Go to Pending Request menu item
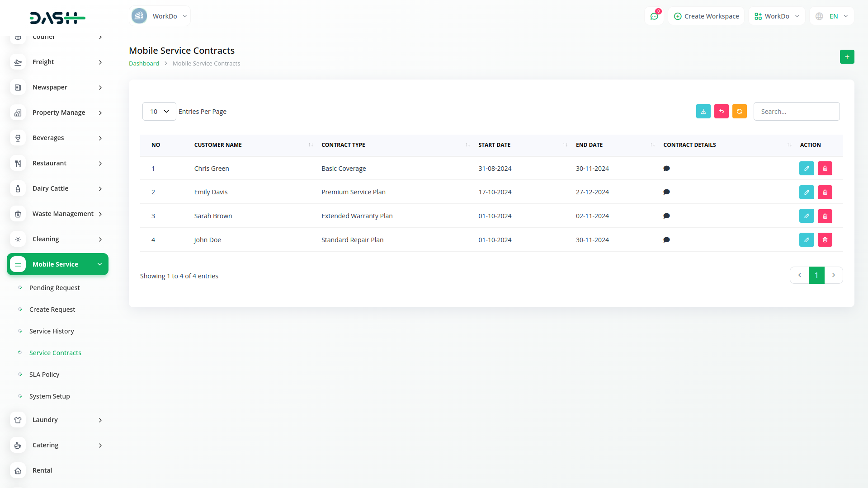This screenshot has height=488, width=868. [x=54, y=288]
